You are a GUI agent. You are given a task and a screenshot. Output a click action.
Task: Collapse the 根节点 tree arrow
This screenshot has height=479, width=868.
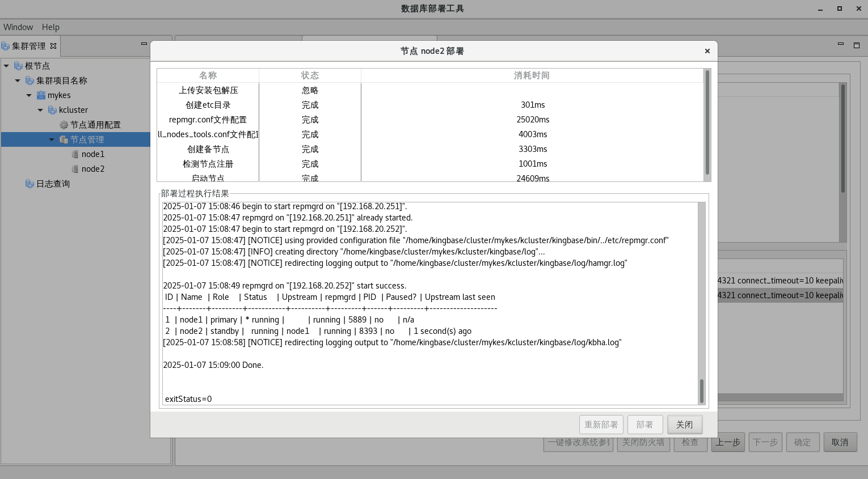click(6, 66)
